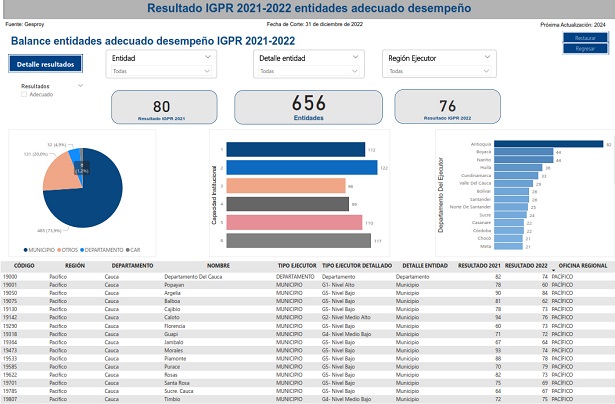The height and width of the screenshot is (404, 615).
Task: Sort table by RESULTADO 2021 column header
Action: tap(479, 266)
